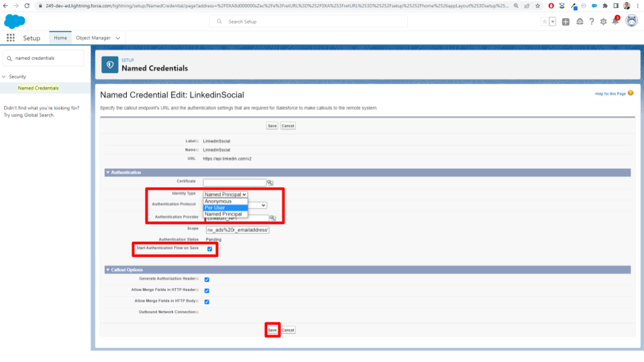Click the top Cancel button
The width and height of the screenshot is (644, 362).
[288, 126]
